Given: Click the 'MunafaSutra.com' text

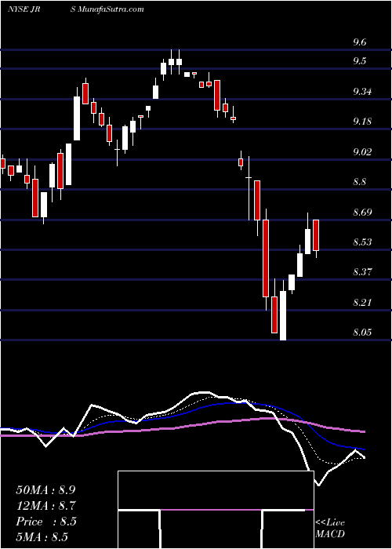Looking at the screenshot, I should 111,9.
